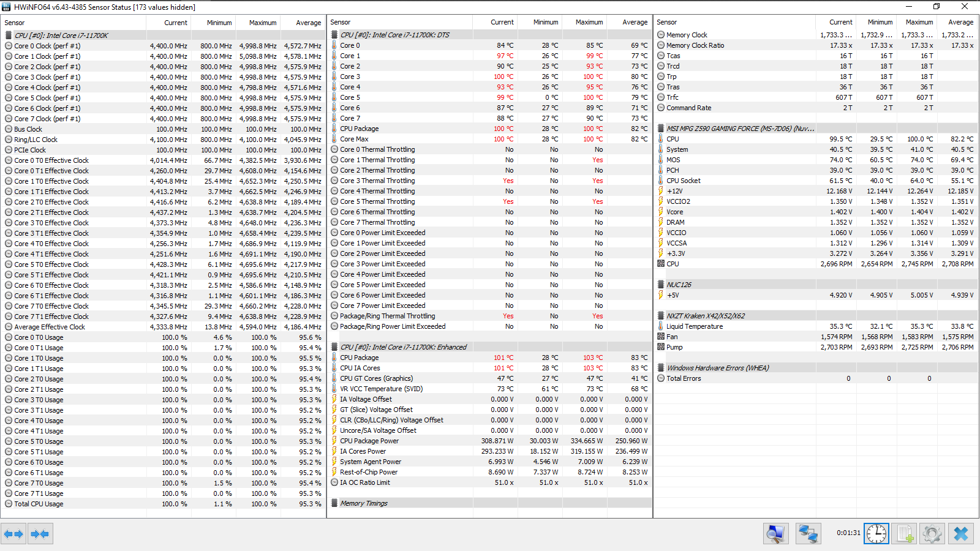Screen dimensions: 980x551
Task: Click the Total Errors sensor icon
Action: [x=661, y=378]
